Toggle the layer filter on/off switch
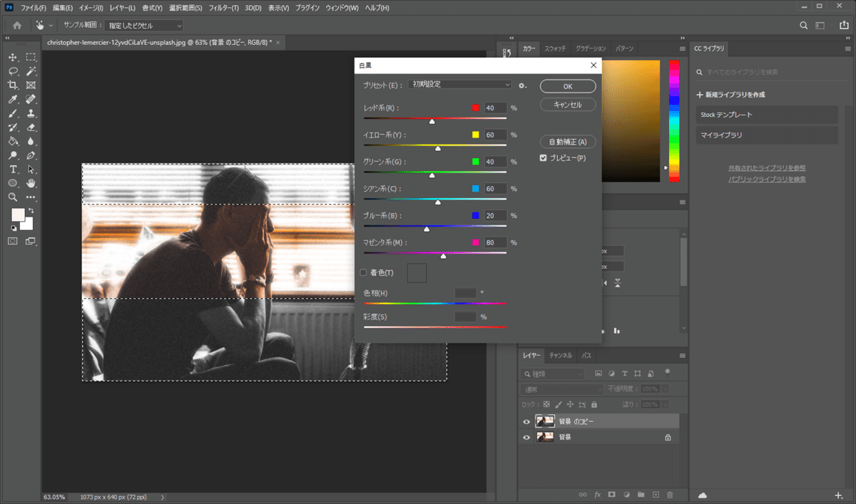 click(x=668, y=371)
